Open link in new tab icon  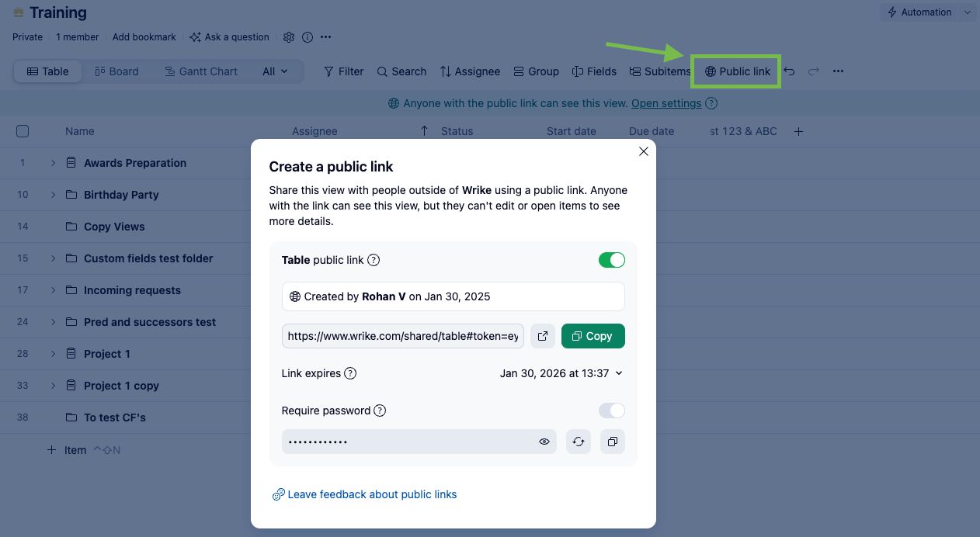543,336
